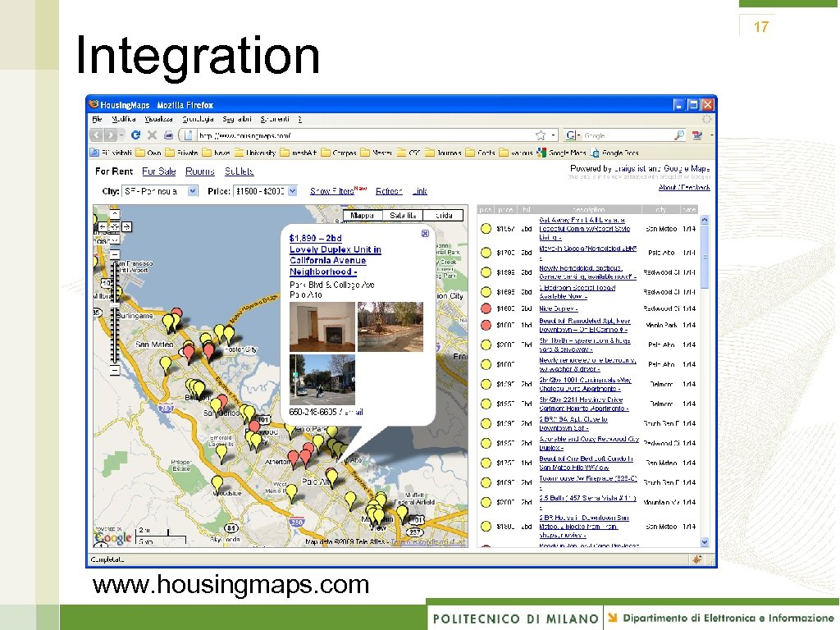840x630 pixels.
Task: Click the Stop loading icon
Action: click(151, 135)
